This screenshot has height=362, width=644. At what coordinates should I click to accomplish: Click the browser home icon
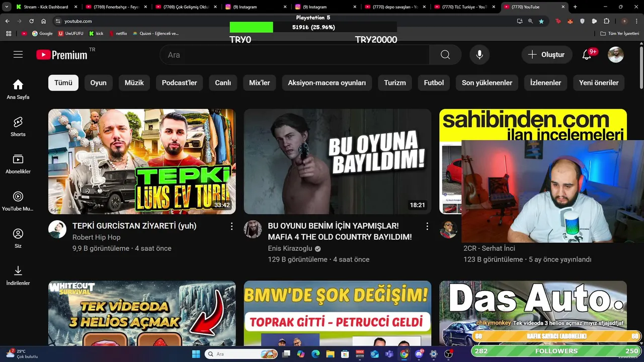tap(44, 21)
